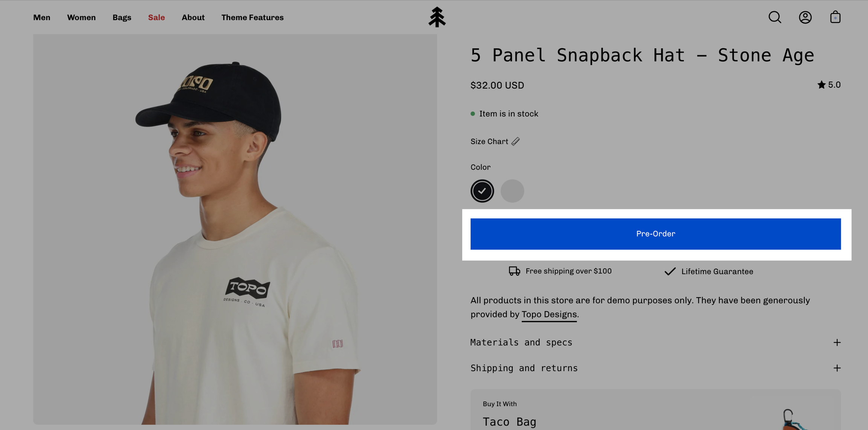Expand the Shipping and returns section
Image resolution: width=868 pixels, height=430 pixels.
(x=524, y=368)
